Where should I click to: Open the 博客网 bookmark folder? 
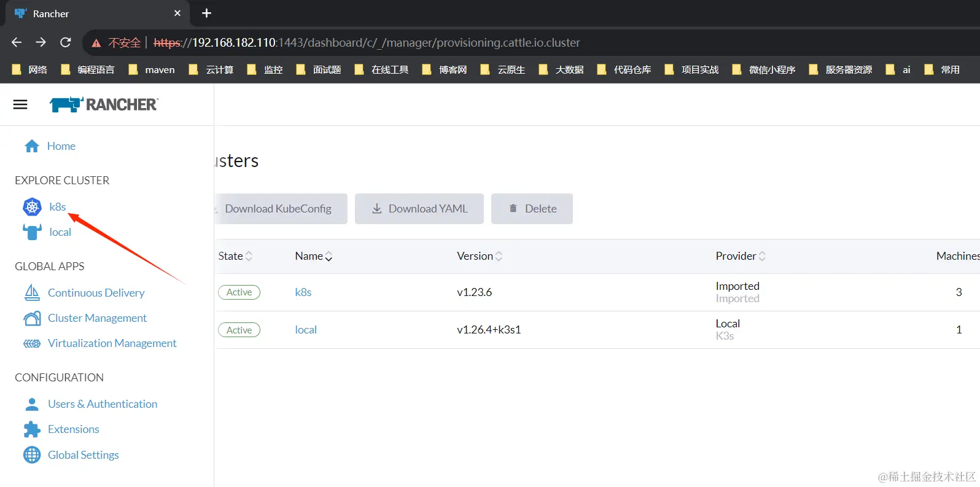(445, 69)
